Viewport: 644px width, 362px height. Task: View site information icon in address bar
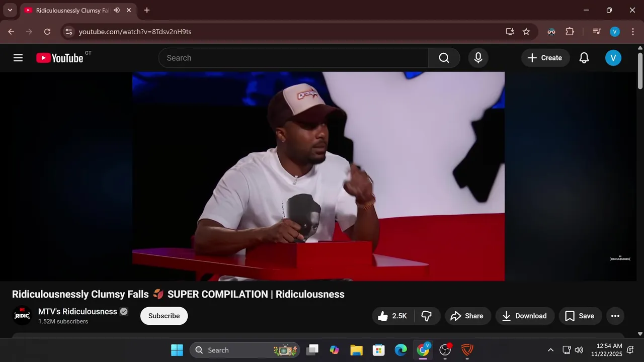pos(69,32)
